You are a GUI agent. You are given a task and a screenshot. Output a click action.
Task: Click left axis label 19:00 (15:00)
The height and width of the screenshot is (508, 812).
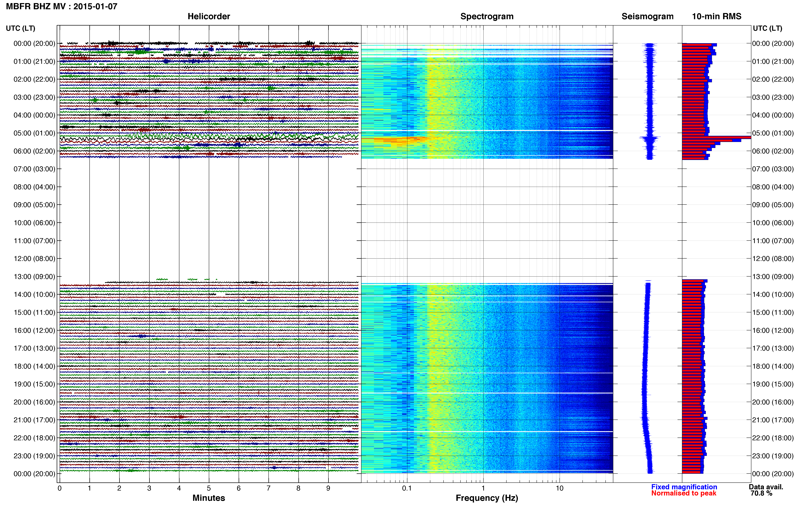pyautogui.click(x=34, y=384)
